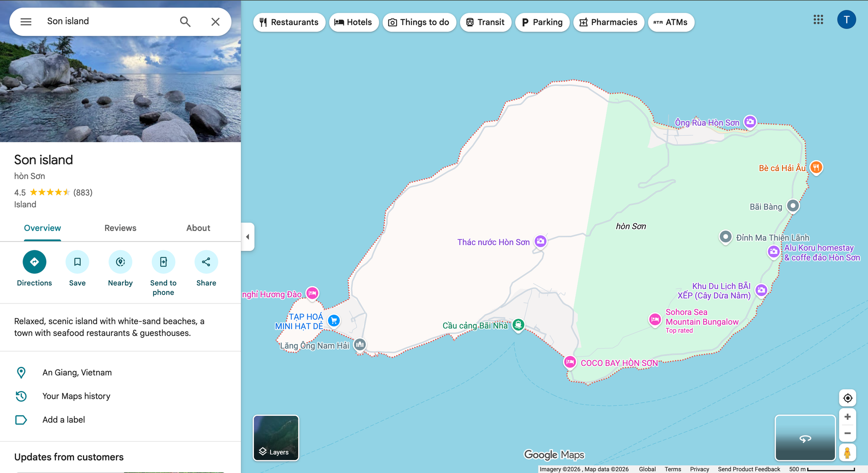Zoom in the map with plus

tap(847, 417)
